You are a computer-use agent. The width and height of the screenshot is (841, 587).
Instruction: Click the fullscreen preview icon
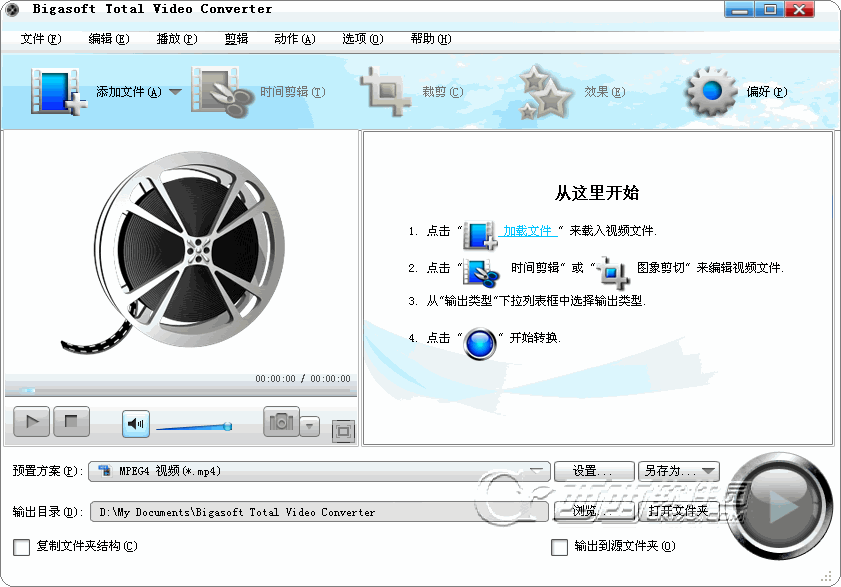point(343,432)
